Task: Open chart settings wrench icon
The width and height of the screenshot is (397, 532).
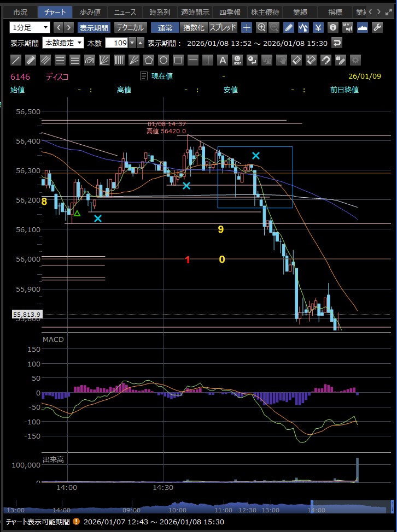Action: (377, 27)
